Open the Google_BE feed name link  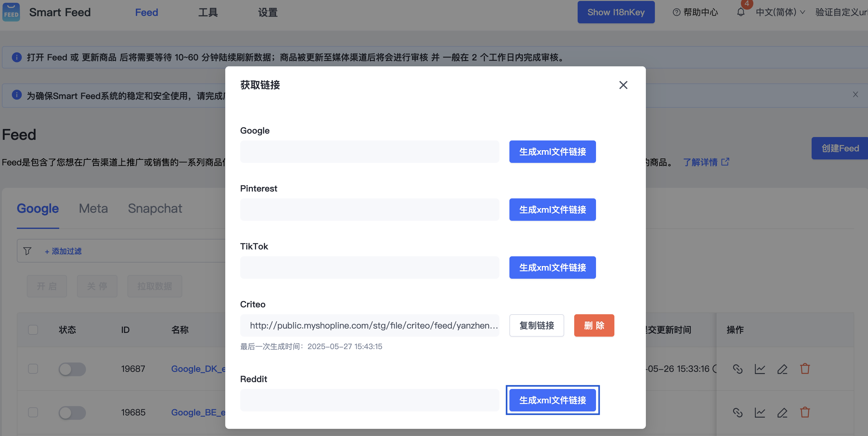pyautogui.click(x=198, y=412)
